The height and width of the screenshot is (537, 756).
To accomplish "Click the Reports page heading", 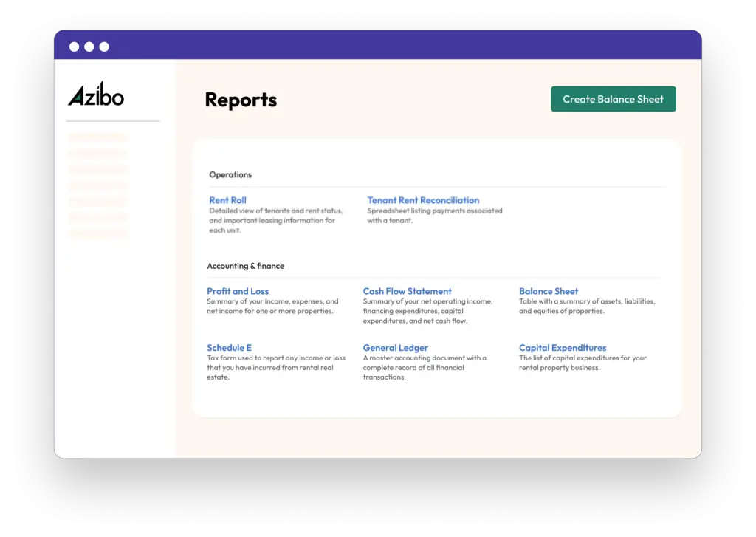I will (241, 100).
